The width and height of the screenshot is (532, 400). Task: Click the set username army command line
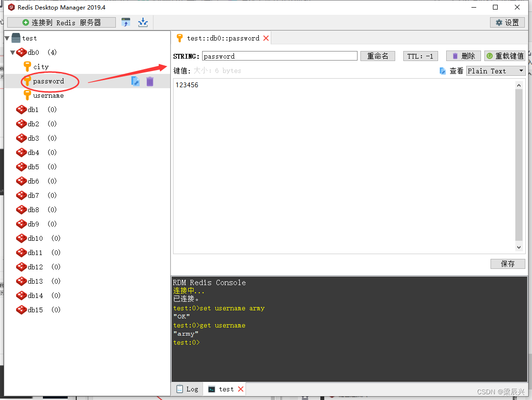(219, 308)
